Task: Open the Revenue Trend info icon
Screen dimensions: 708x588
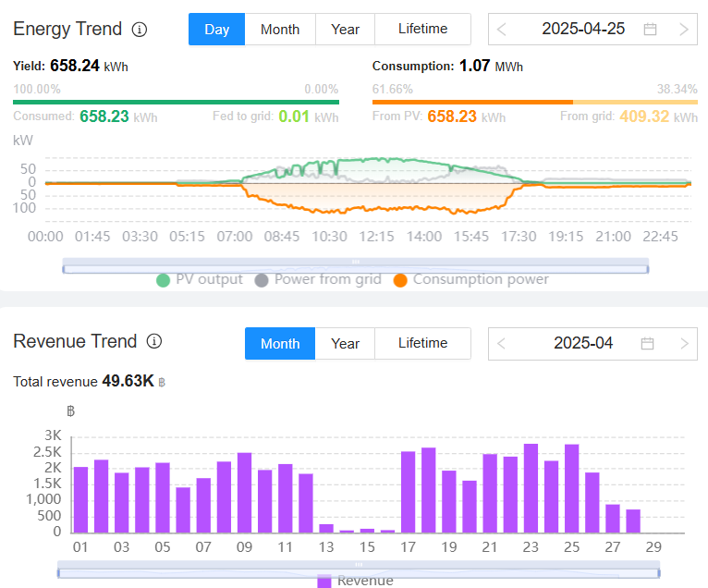Action: click(x=154, y=341)
